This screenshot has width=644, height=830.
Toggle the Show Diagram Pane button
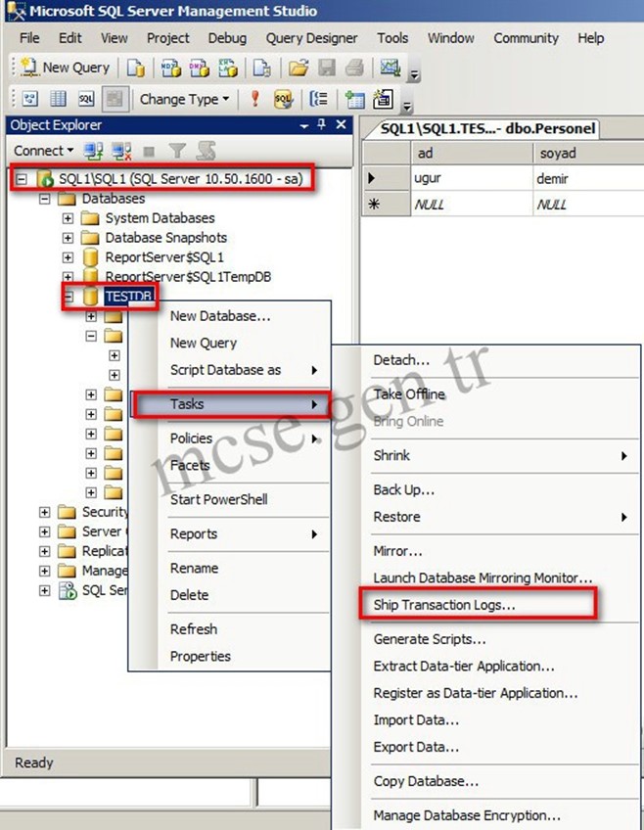click(x=30, y=99)
